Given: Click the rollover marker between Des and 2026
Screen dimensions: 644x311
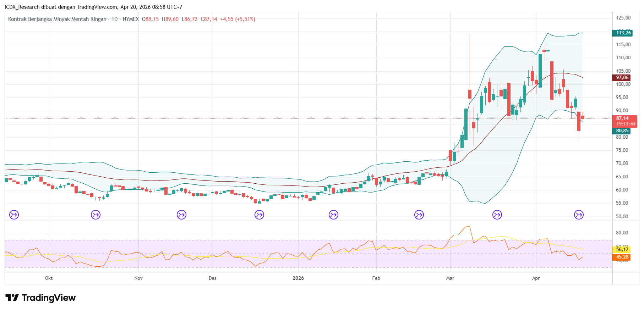Looking at the screenshot, I should (260, 215).
